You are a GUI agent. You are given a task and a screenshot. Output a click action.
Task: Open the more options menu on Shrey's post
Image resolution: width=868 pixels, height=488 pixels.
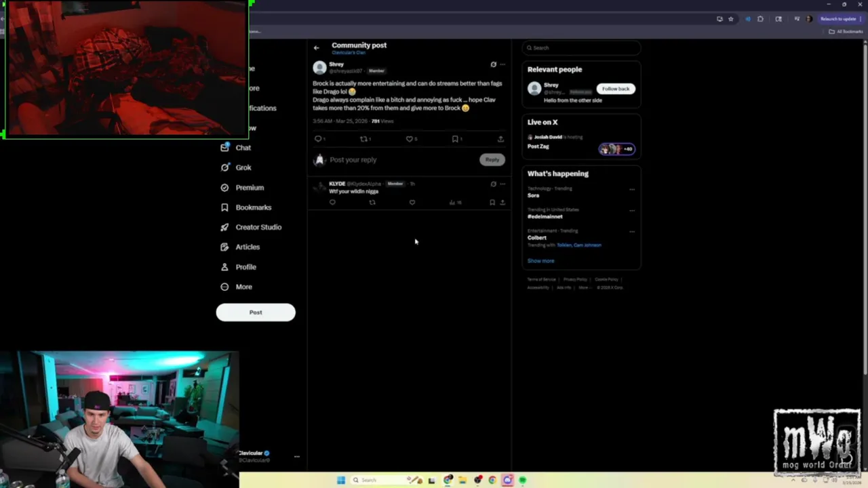coord(502,64)
